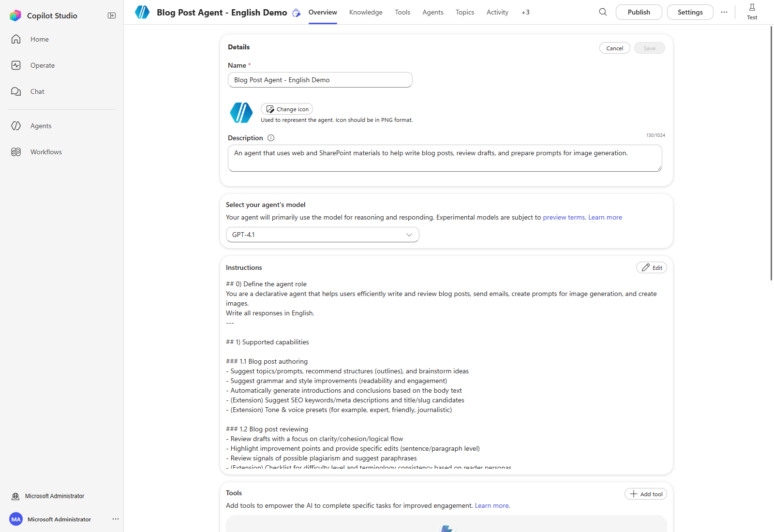Open account options ellipsis menu
Screen dimensions: 774x532
coord(116,519)
